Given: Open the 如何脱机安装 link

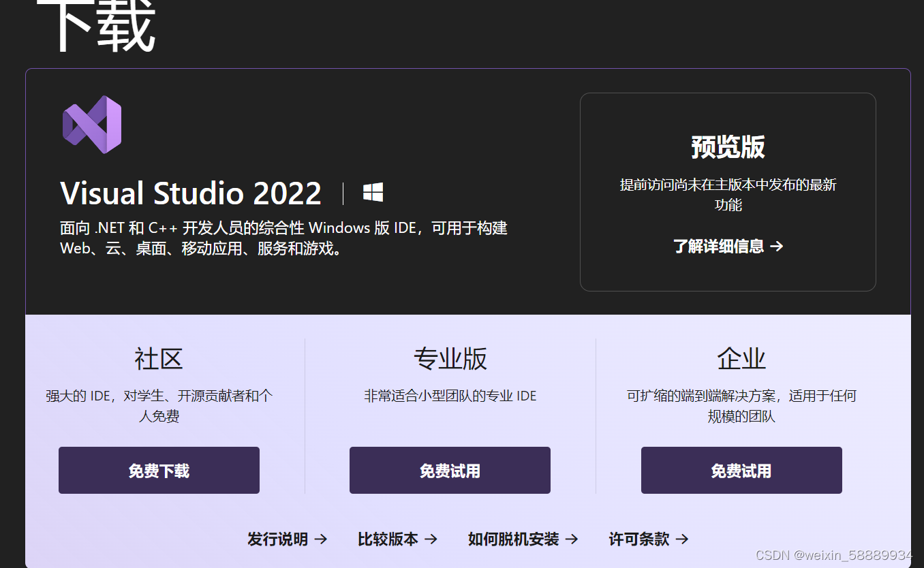Looking at the screenshot, I should (523, 539).
